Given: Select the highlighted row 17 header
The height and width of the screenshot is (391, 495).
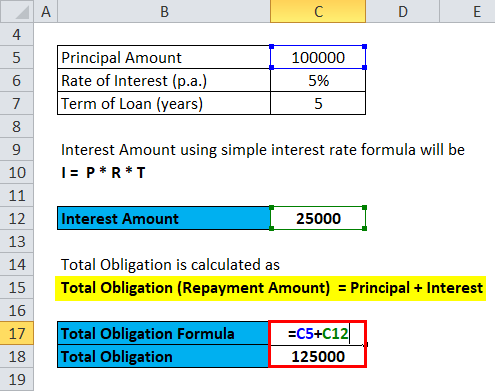Looking at the screenshot, I should click(17, 333).
